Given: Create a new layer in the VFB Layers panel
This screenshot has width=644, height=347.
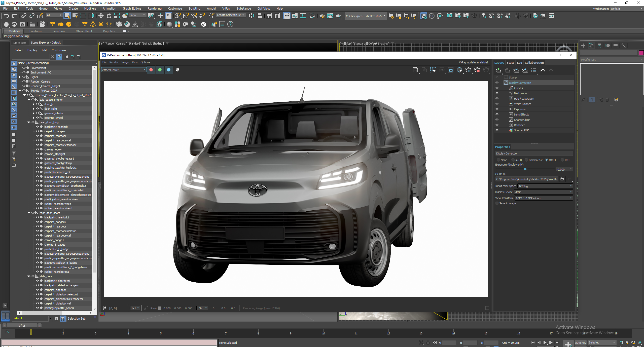Looking at the screenshot, I should coord(498,70).
